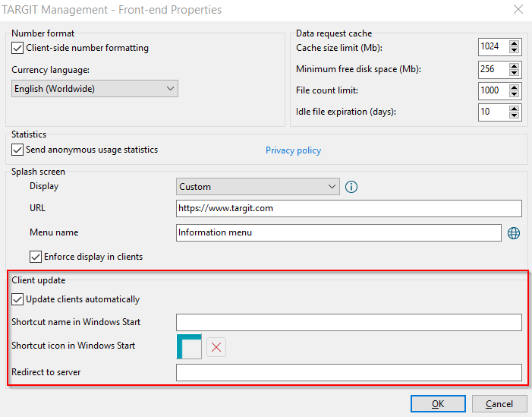
Task: Toggle Update clients automatically checkbox
Action: click(x=17, y=299)
